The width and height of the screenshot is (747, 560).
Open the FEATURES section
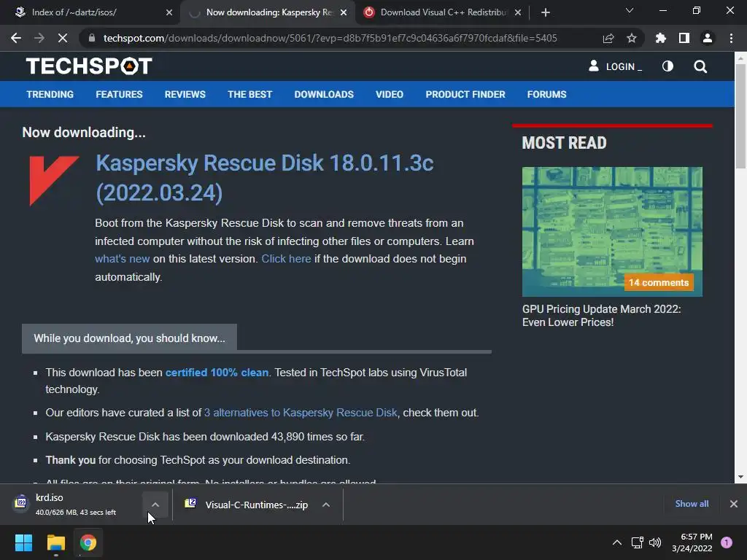click(x=119, y=94)
